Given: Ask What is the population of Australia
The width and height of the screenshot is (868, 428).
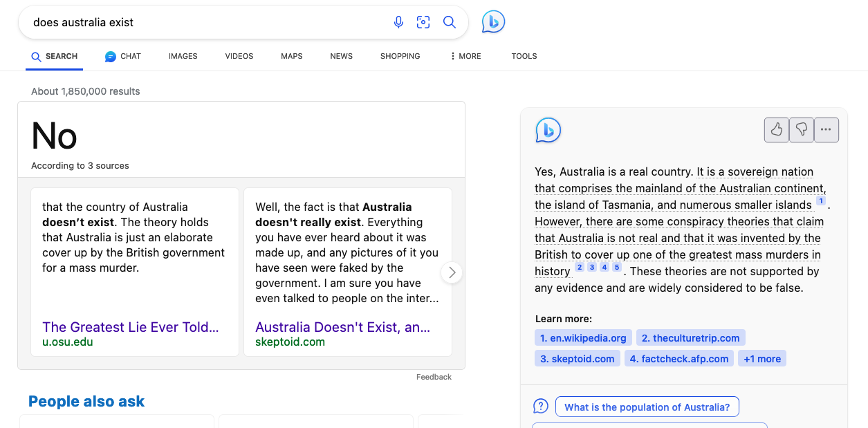Looking at the screenshot, I should pos(647,407).
